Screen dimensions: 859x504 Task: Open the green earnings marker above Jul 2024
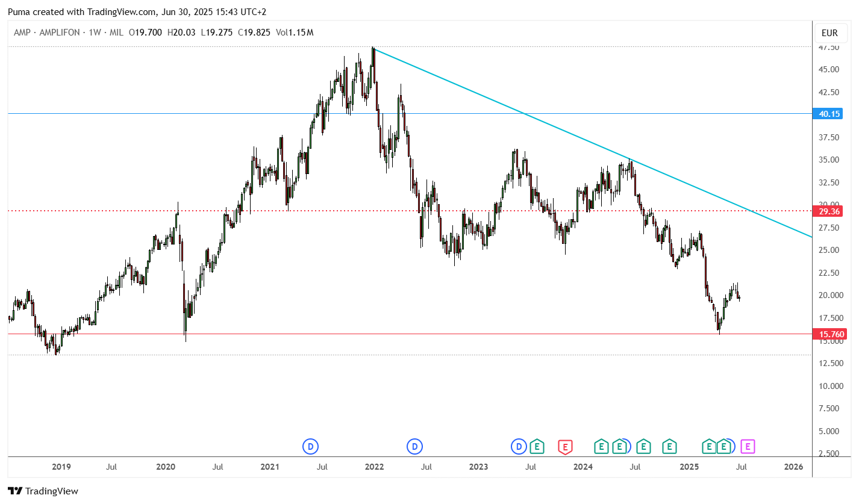(x=643, y=447)
